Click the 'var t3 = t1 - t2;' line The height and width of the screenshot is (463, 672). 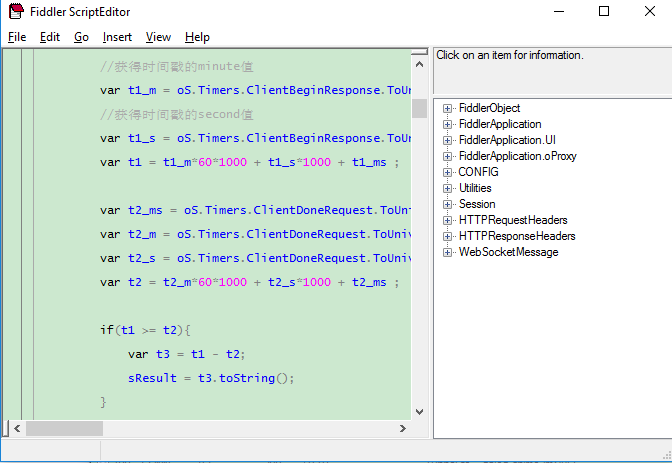(186, 355)
